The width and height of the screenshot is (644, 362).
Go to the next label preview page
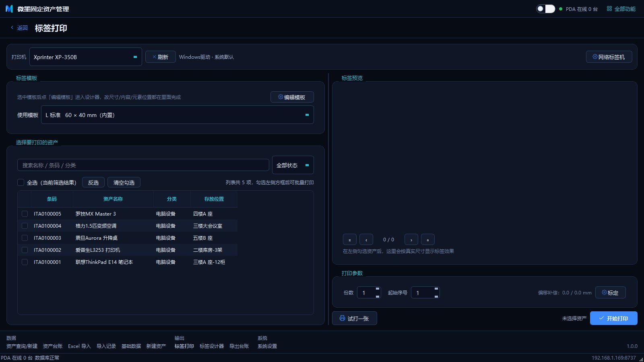tap(411, 240)
